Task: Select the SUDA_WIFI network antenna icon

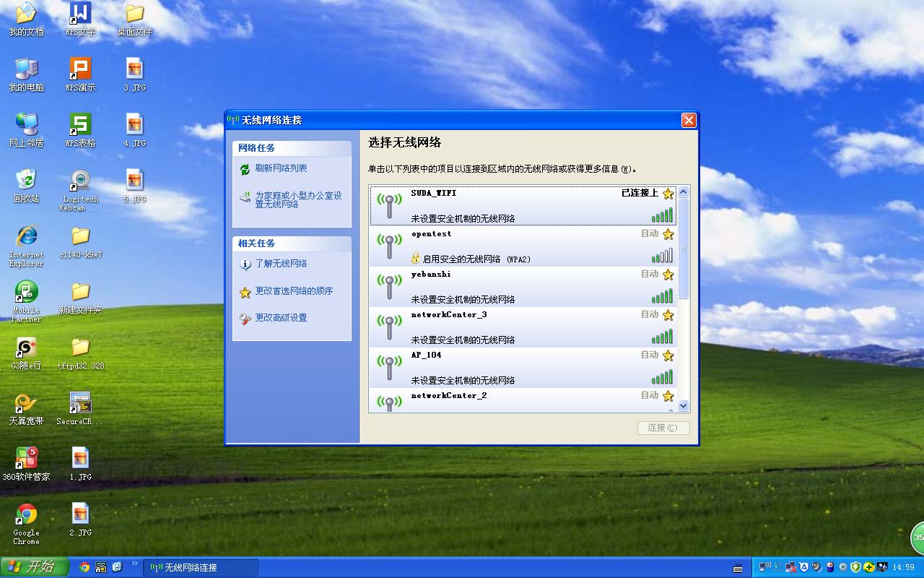Action: pyautogui.click(x=389, y=205)
